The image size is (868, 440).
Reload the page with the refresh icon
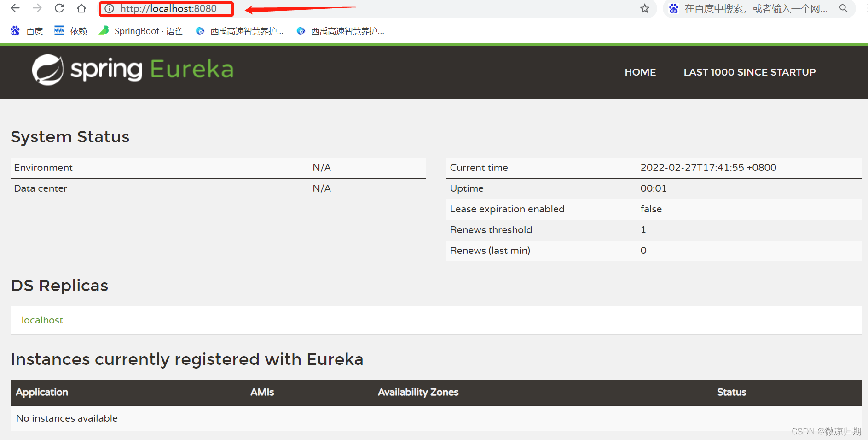pos(59,8)
